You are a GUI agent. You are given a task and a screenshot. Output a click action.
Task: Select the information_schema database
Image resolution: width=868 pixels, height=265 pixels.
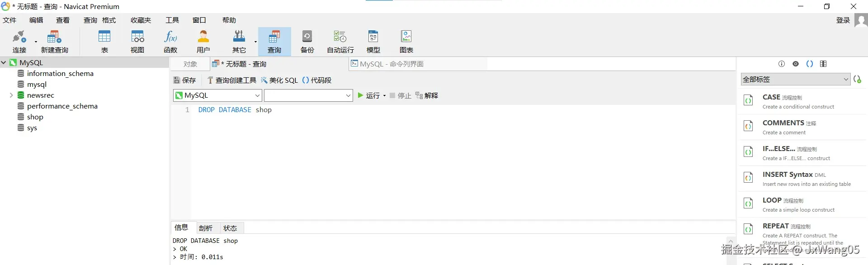[60, 73]
